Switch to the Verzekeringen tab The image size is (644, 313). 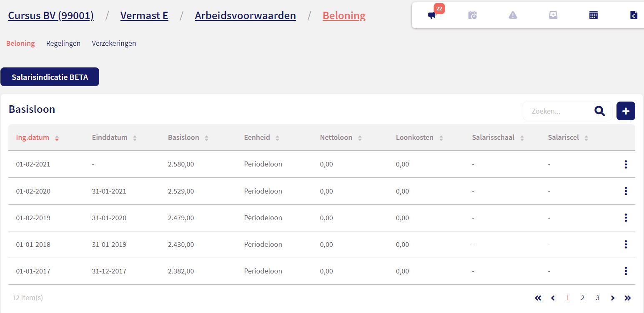[114, 43]
